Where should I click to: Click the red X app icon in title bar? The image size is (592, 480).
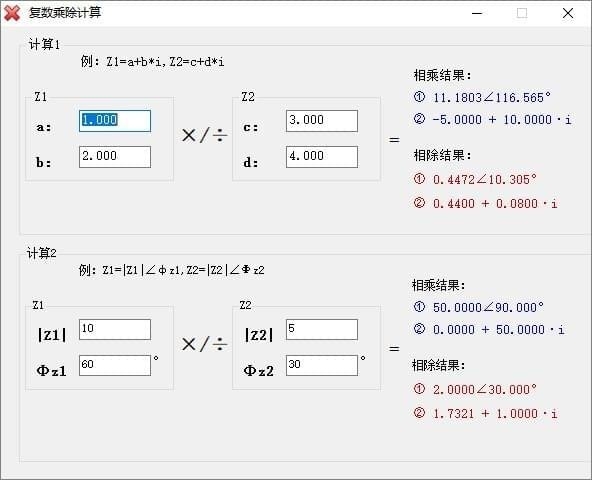pyautogui.click(x=12, y=13)
